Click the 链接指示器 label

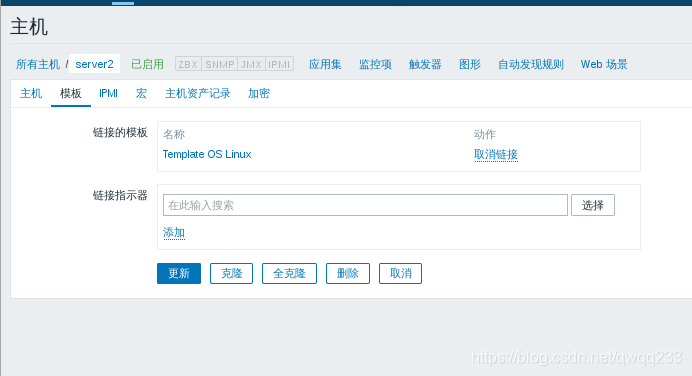120,196
